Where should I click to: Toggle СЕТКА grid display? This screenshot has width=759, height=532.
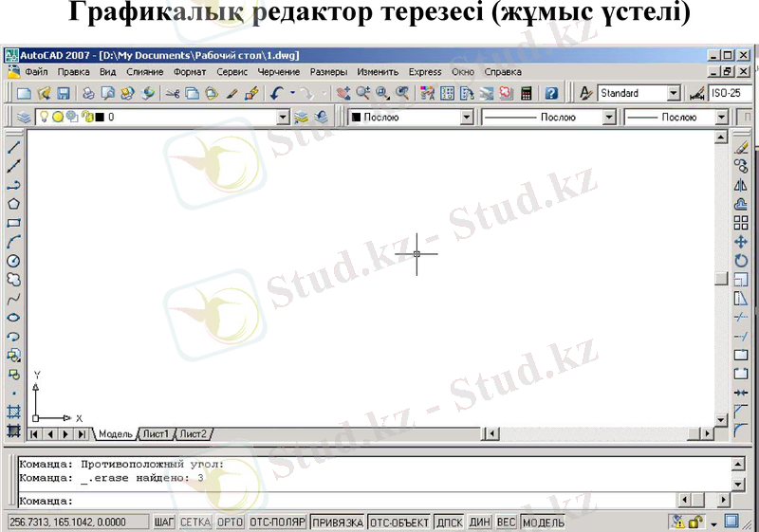coord(195,523)
